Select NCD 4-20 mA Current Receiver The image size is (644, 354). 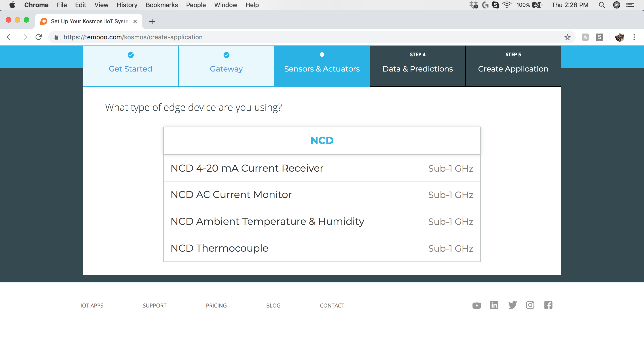pyautogui.click(x=322, y=168)
